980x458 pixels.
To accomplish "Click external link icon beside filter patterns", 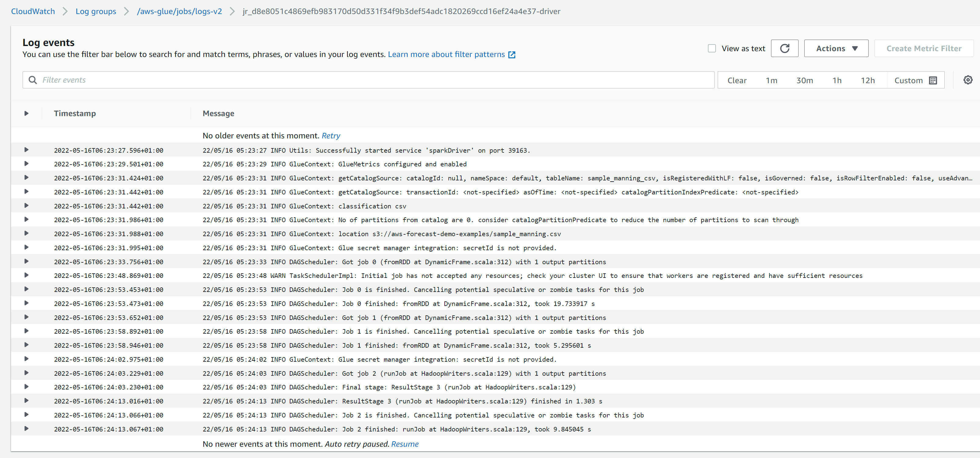I will 512,55.
